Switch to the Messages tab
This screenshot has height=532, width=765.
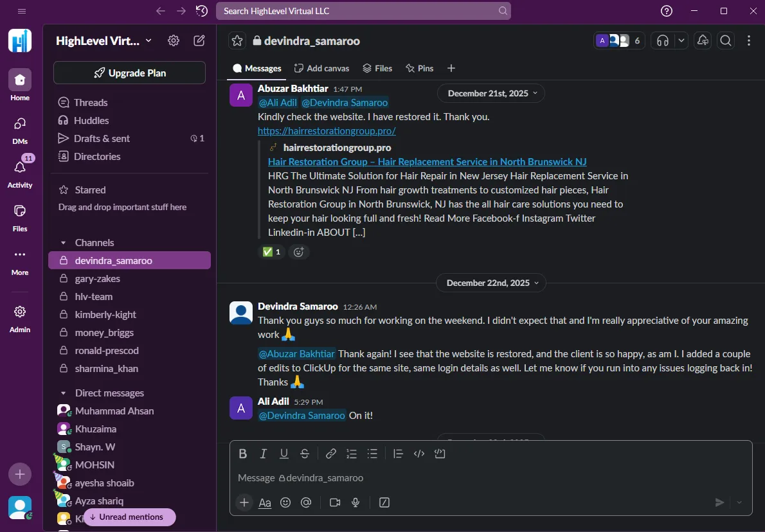click(x=257, y=68)
